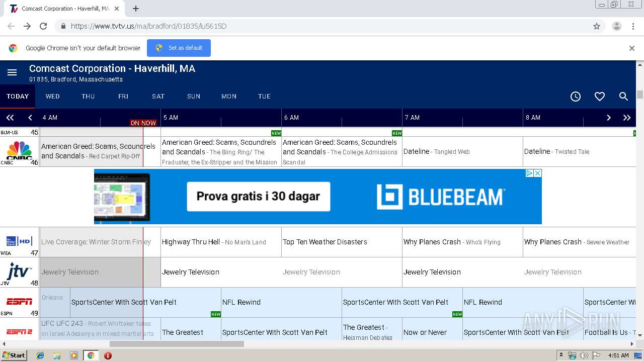The width and height of the screenshot is (644, 362).
Task: Open American Greed Red Carpet Rip-Off listing
Action: coord(100,151)
